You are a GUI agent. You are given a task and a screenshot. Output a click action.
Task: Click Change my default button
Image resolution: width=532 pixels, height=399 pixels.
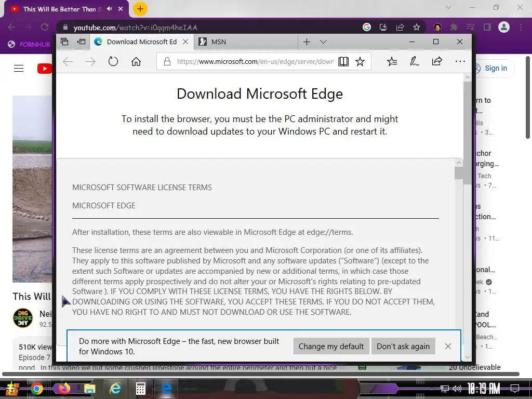(x=331, y=346)
